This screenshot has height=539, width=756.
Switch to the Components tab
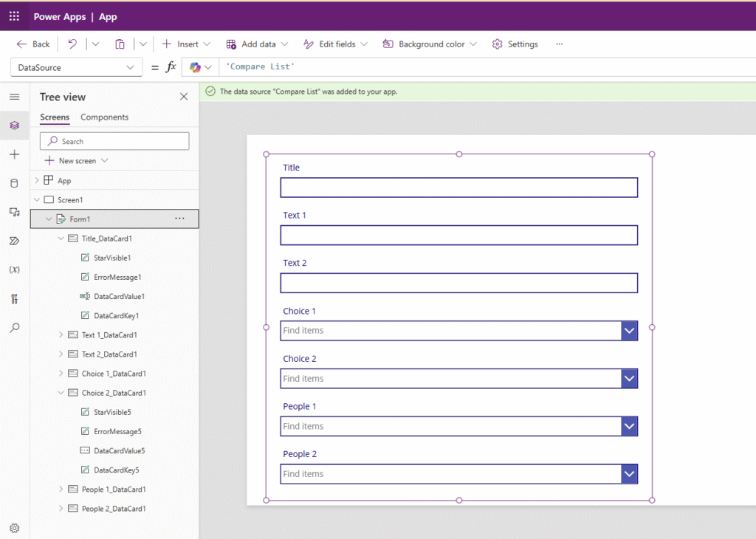click(104, 117)
